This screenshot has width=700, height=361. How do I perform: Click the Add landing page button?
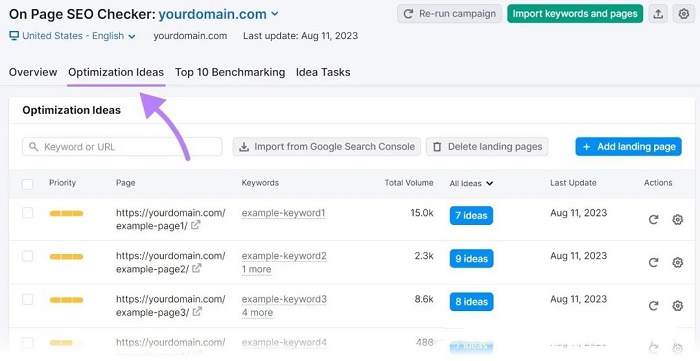[x=629, y=147]
